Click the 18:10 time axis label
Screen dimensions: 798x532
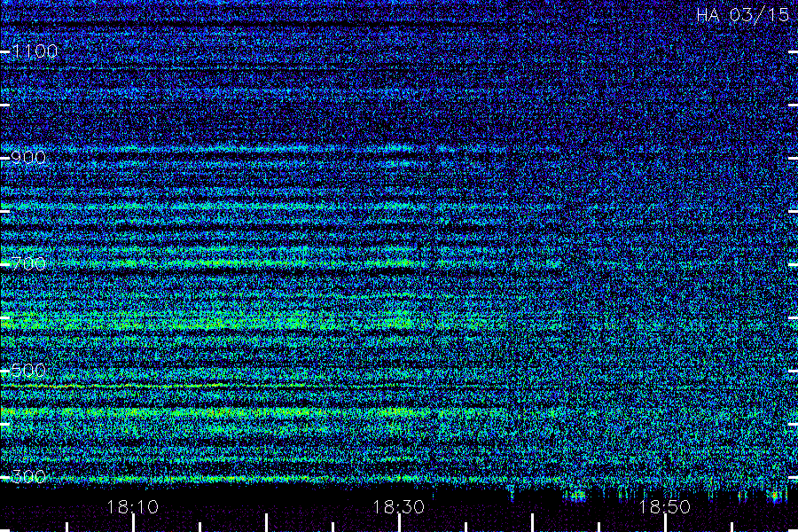pyautogui.click(x=133, y=507)
